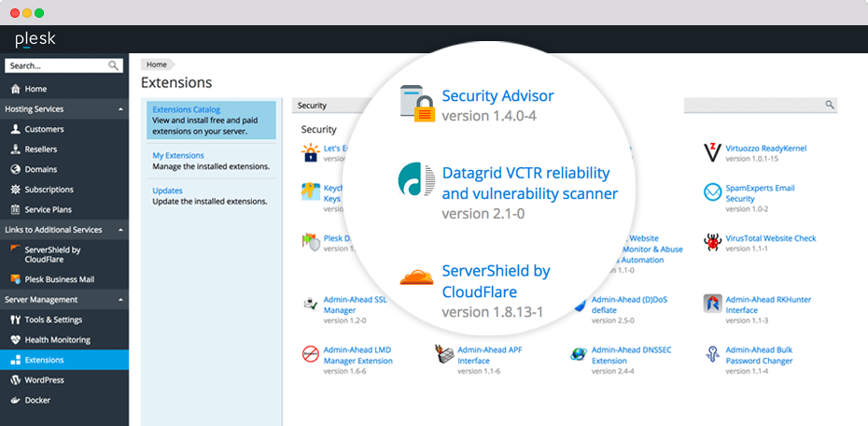This screenshot has height=426, width=868.
Task: Collapse the Hosting Services section
Action: pyautogui.click(x=120, y=109)
